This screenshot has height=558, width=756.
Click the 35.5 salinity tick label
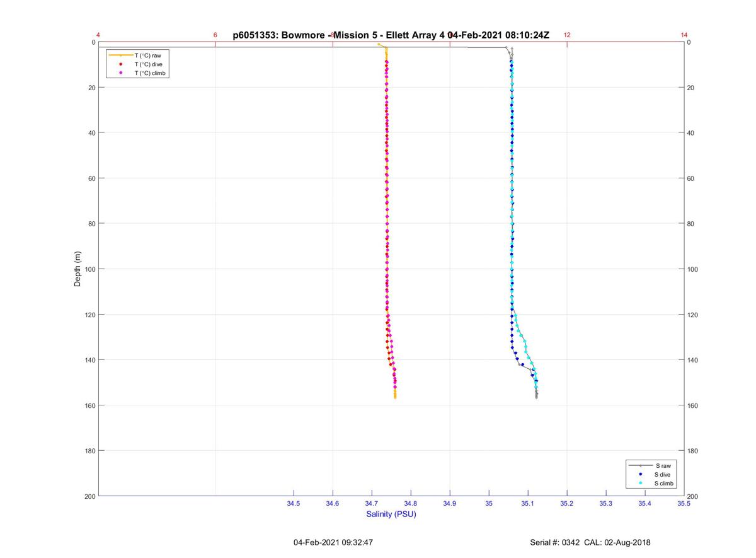[x=684, y=503]
